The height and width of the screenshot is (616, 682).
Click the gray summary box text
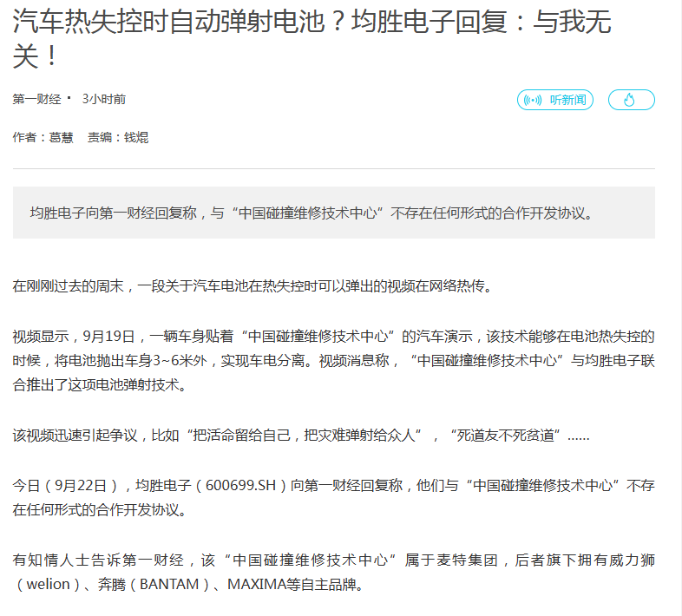(311, 213)
